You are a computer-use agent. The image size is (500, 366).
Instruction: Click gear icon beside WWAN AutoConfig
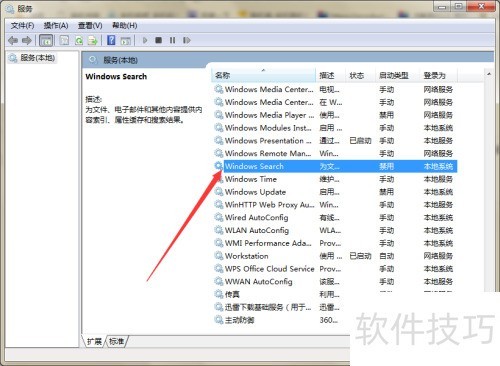219,281
